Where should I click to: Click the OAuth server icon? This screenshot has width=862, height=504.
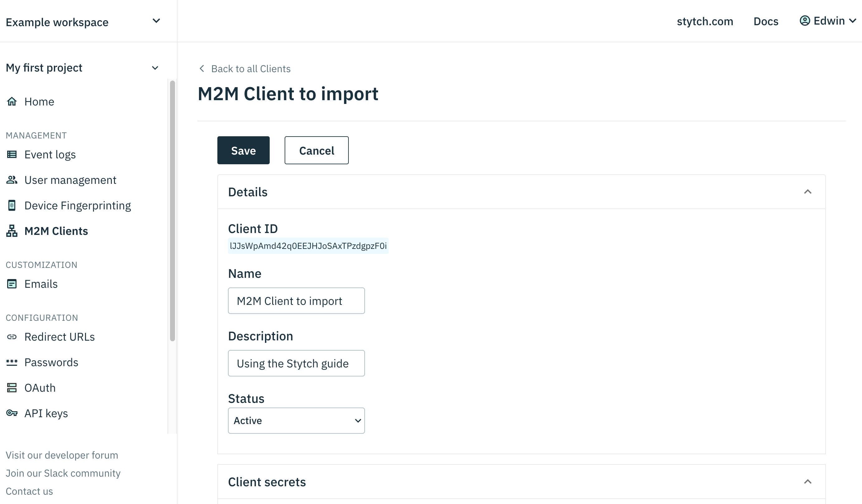[x=12, y=388]
